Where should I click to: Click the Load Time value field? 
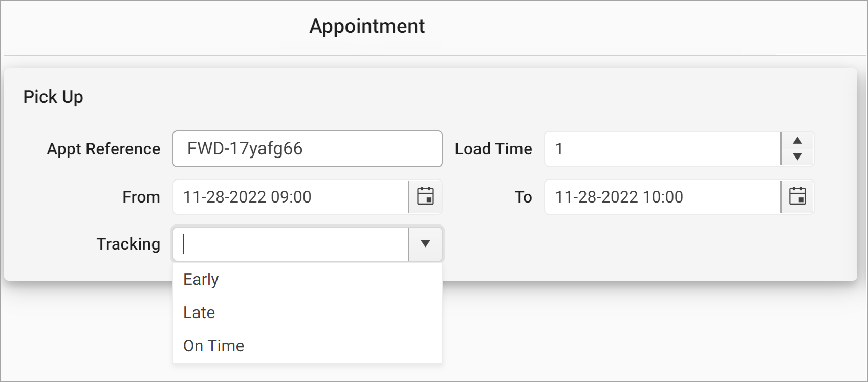660,149
